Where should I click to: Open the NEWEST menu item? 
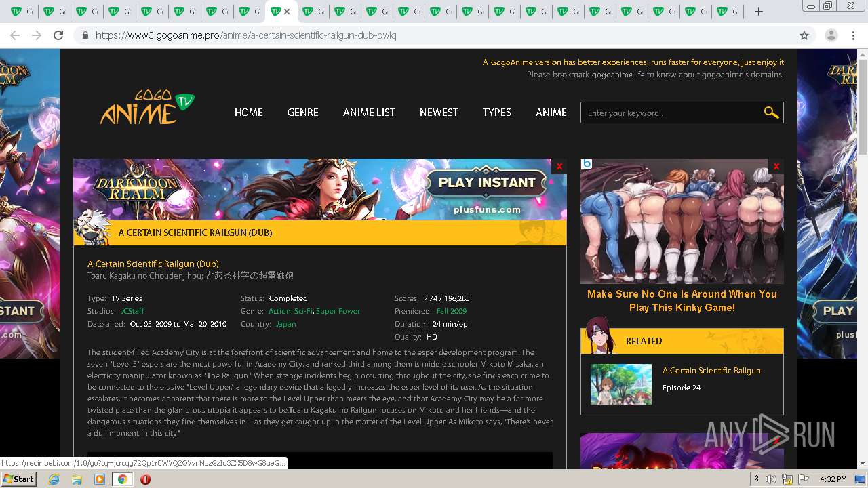(439, 113)
